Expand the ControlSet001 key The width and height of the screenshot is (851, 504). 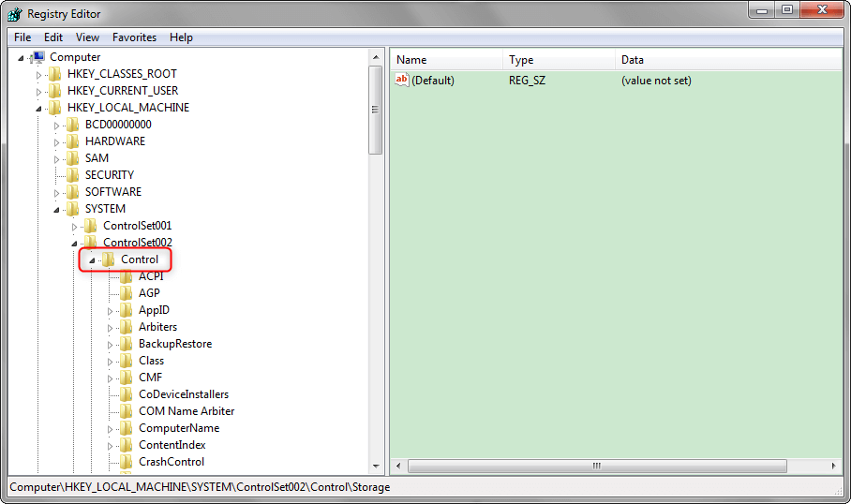click(75, 226)
